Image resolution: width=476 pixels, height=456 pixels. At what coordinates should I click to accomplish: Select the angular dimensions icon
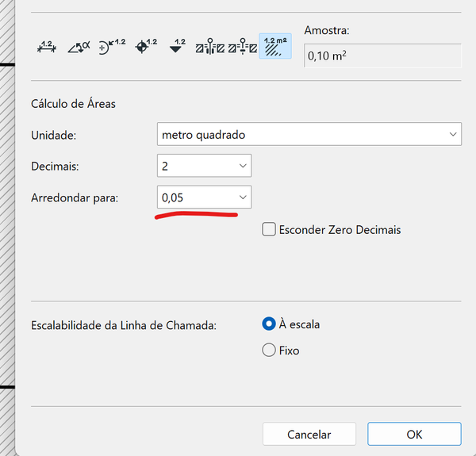coord(79,48)
